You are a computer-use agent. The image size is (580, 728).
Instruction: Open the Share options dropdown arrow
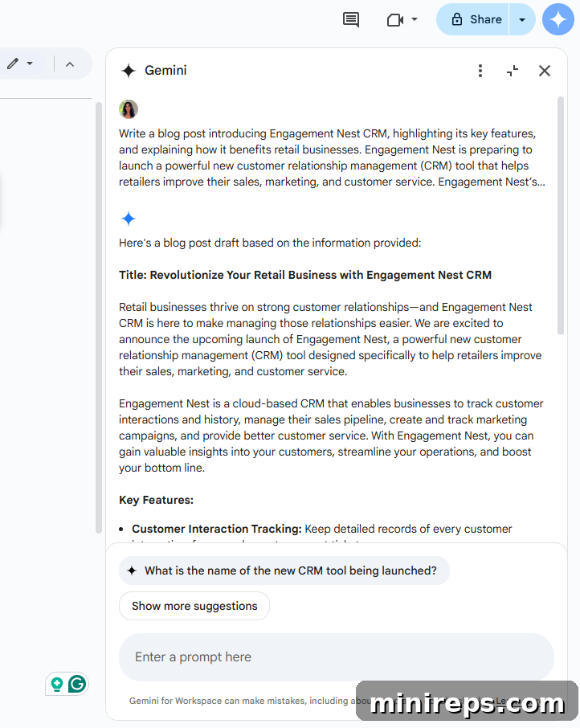(x=522, y=20)
